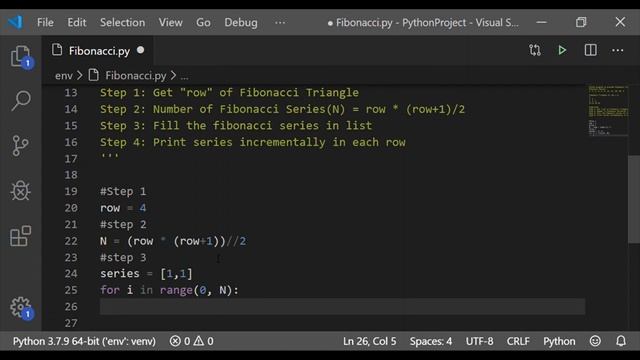Open the Extensions view
This screenshot has height=360, width=640.
(x=20, y=236)
